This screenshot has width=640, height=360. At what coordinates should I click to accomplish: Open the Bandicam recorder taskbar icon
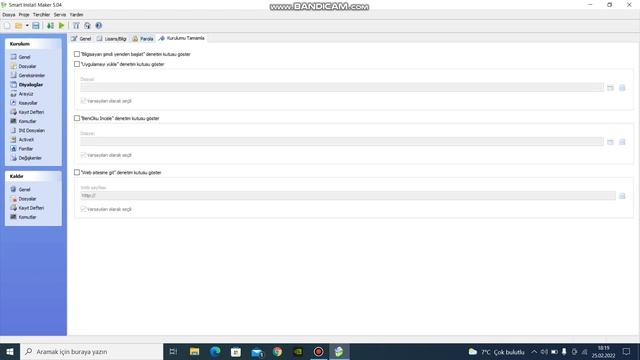[318, 351]
